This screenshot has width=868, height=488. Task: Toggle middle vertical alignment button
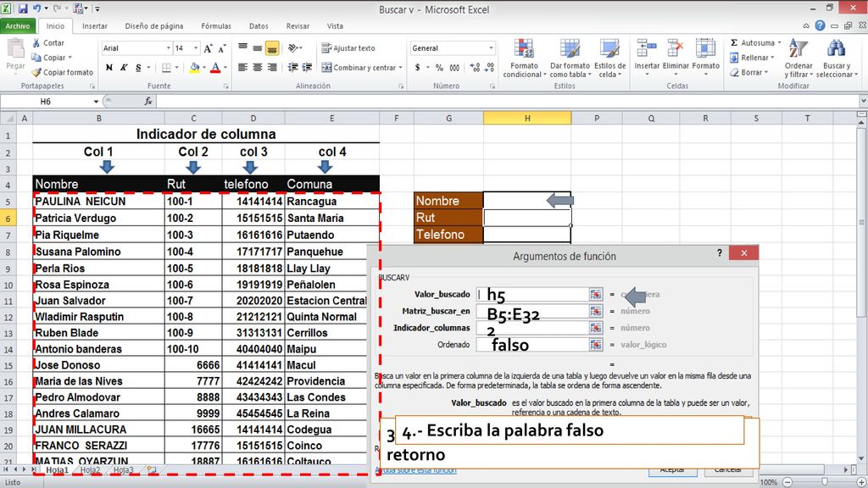[x=258, y=48]
